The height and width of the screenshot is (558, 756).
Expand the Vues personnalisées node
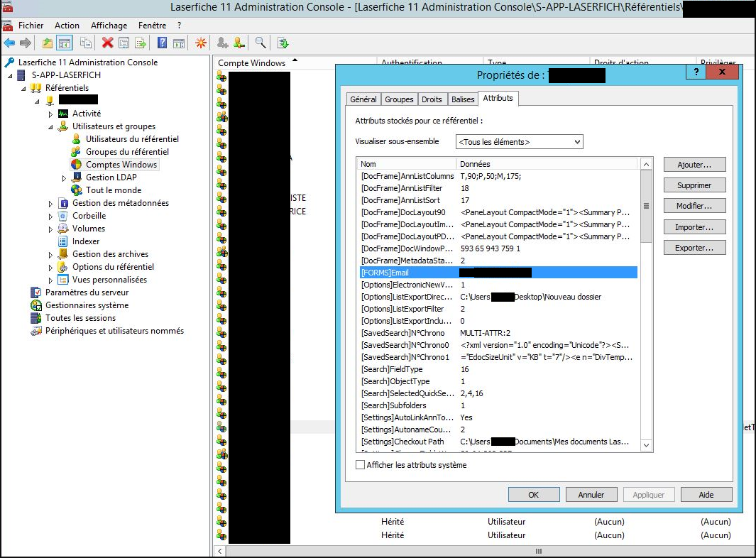pyautogui.click(x=50, y=280)
